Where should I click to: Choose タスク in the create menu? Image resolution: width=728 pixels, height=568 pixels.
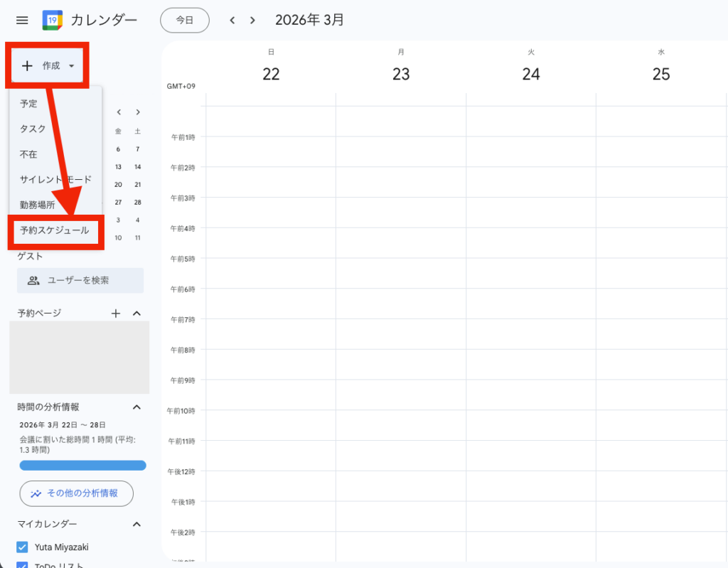[x=33, y=129]
